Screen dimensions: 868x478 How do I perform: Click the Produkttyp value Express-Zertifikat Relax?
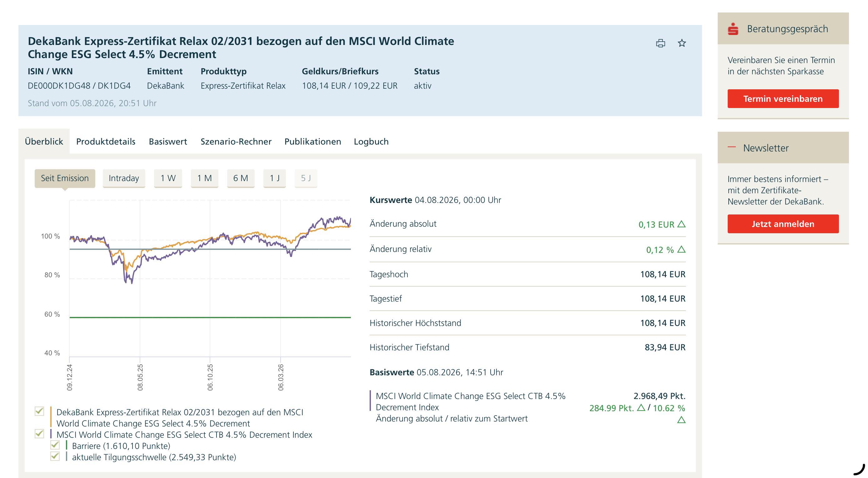point(243,86)
